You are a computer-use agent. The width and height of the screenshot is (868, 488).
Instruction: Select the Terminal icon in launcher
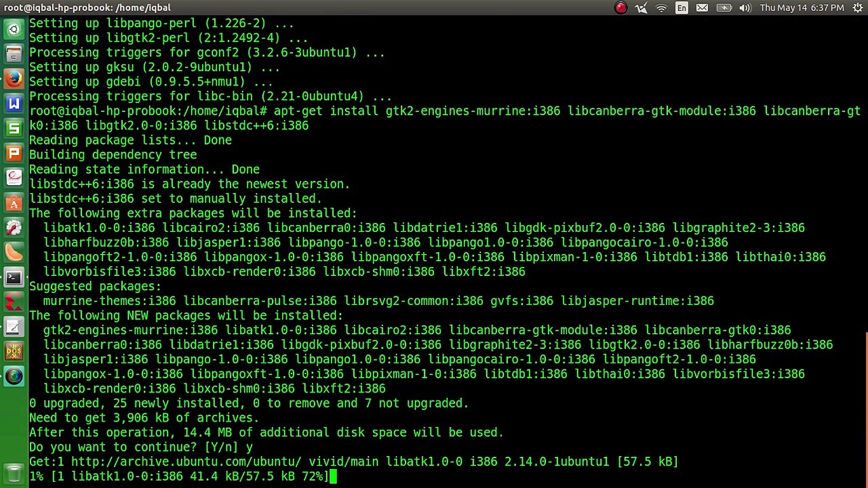[x=14, y=277]
